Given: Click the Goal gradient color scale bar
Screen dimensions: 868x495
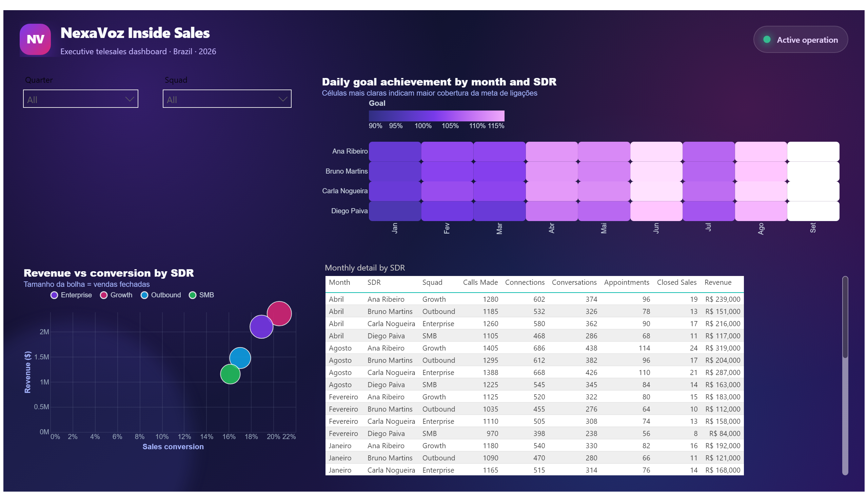Looking at the screenshot, I should [437, 116].
